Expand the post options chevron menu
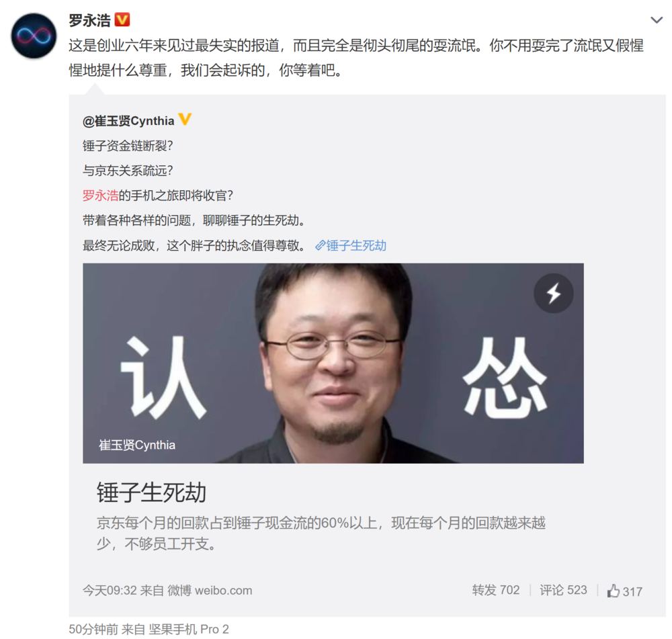 click(656, 20)
